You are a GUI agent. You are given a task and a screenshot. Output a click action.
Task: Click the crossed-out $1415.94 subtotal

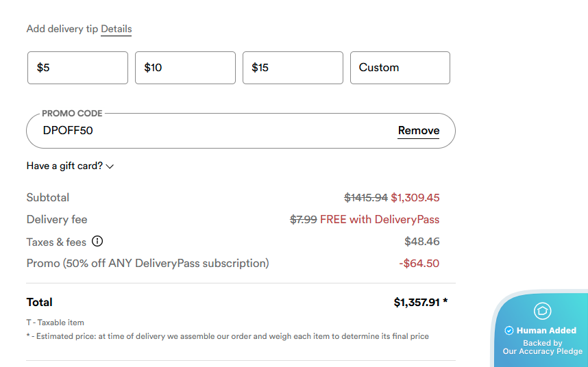(x=365, y=198)
